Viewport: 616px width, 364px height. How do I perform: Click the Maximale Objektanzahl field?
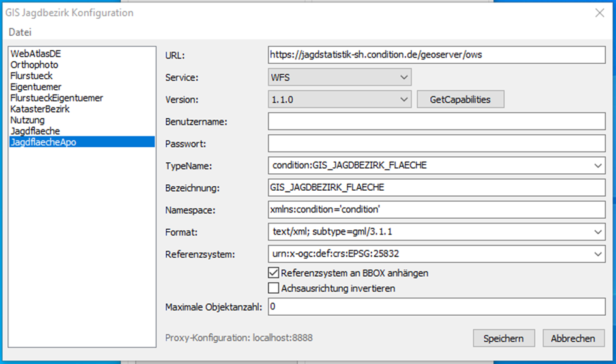tap(437, 306)
